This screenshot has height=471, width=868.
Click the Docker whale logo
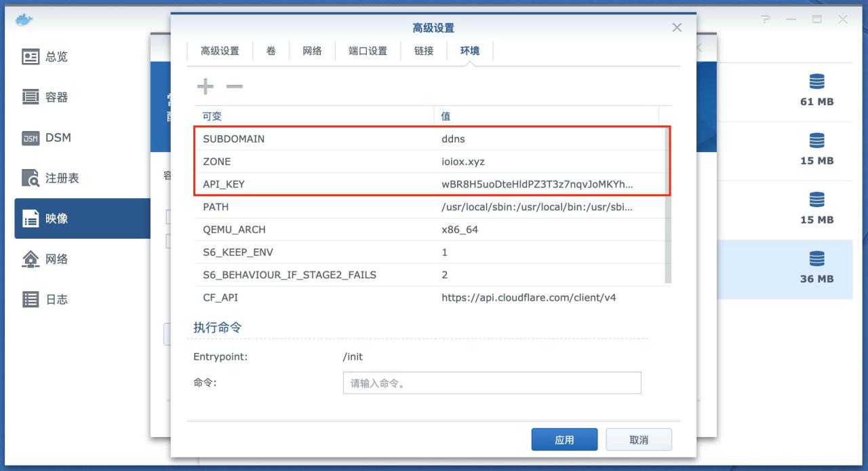tap(24, 20)
